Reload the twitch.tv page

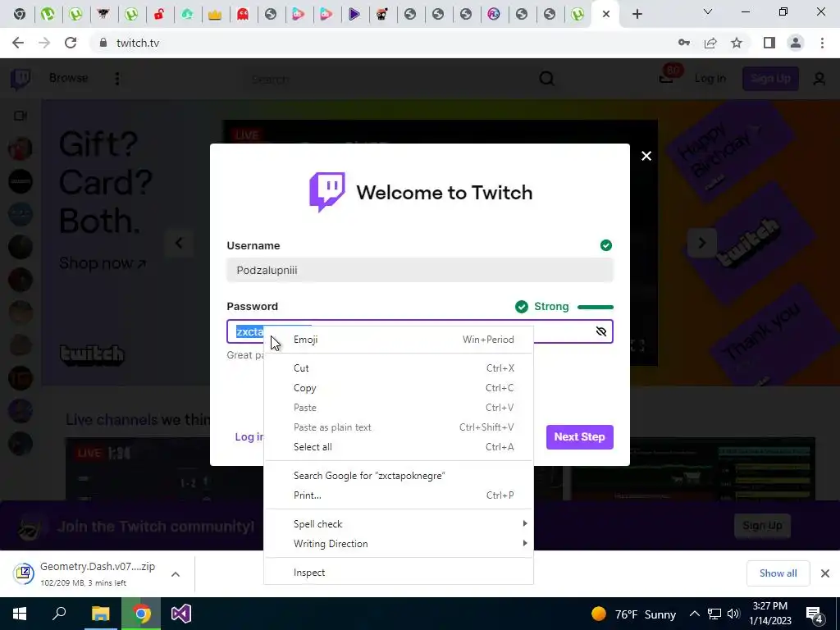pos(71,43)
